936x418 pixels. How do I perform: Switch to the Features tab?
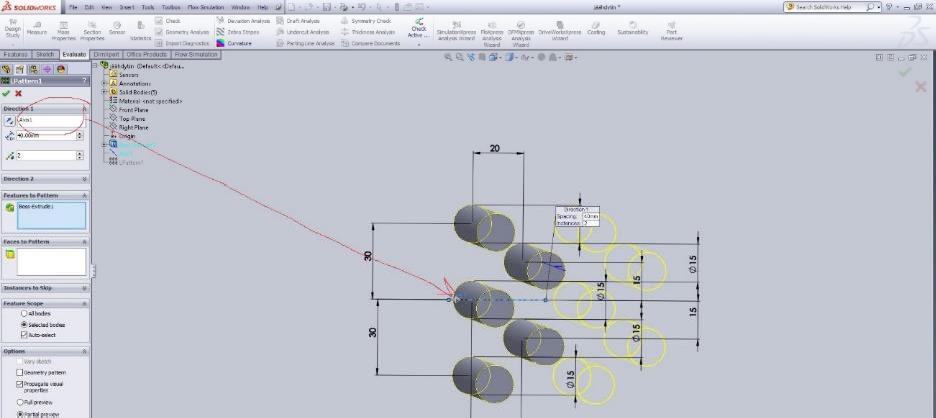click(x=15, y=54)
